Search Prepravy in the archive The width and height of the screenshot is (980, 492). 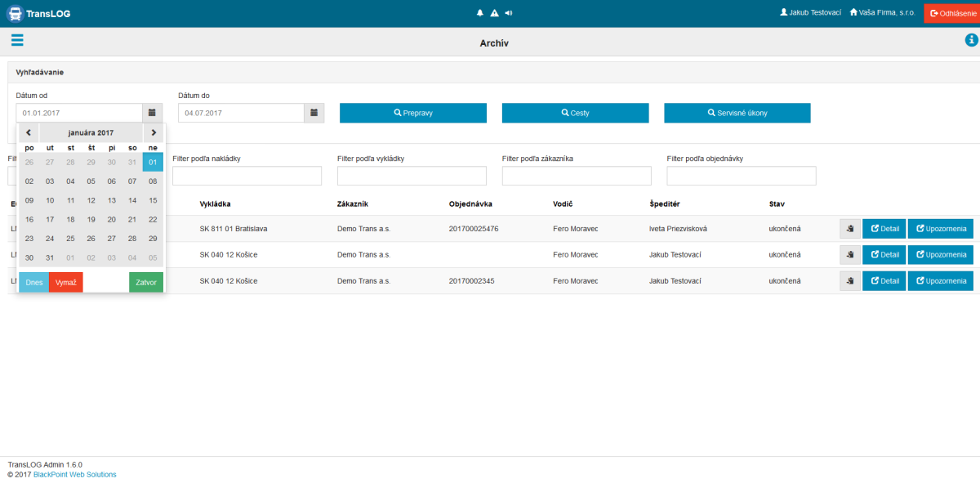(x=412, y=113)
